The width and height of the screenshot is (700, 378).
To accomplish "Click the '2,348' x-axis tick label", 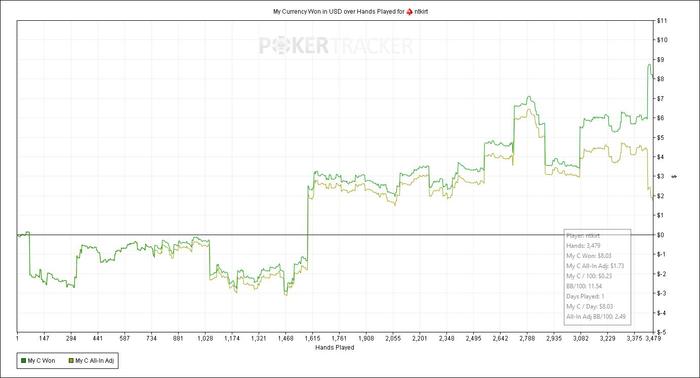I will [x=446, y=339].
